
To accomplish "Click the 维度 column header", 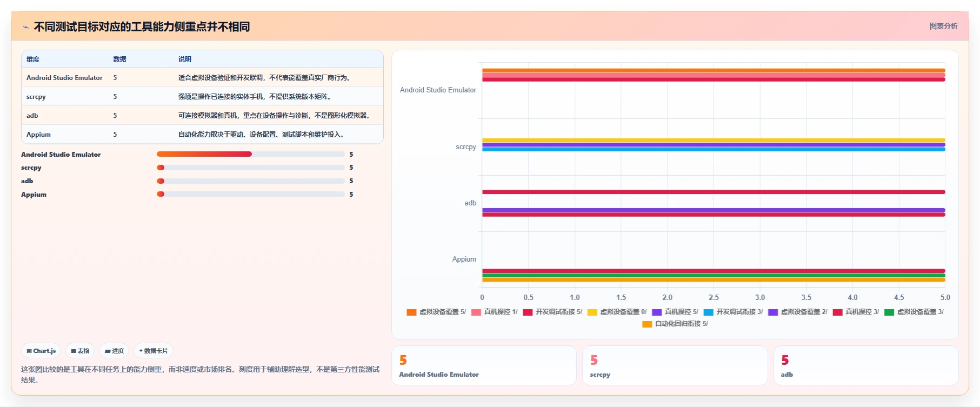I will click(x=33, y=59).
